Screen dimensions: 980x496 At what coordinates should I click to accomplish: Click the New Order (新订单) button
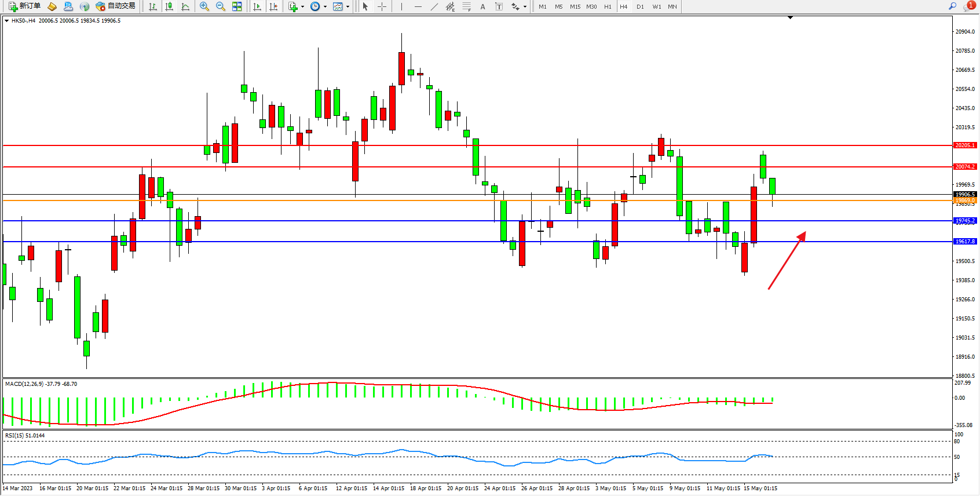click(24, 6)
